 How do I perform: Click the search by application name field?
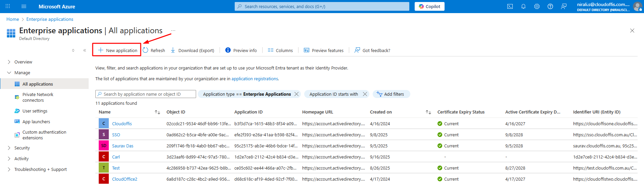click(146, 94)
